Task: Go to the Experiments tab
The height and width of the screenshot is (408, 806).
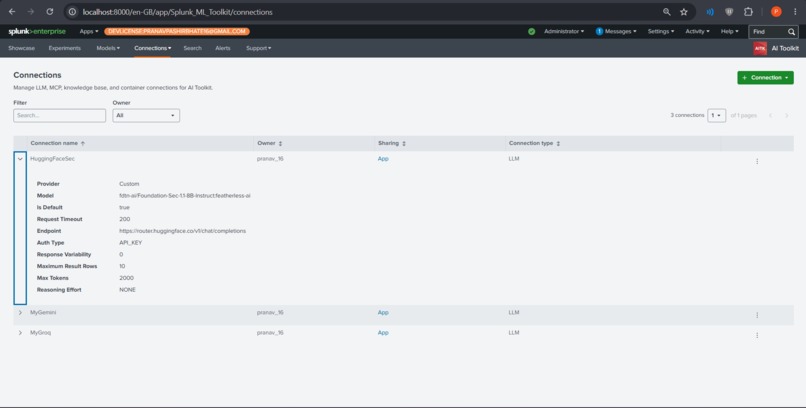Action: pyautogui.click(x=65, y=48)
